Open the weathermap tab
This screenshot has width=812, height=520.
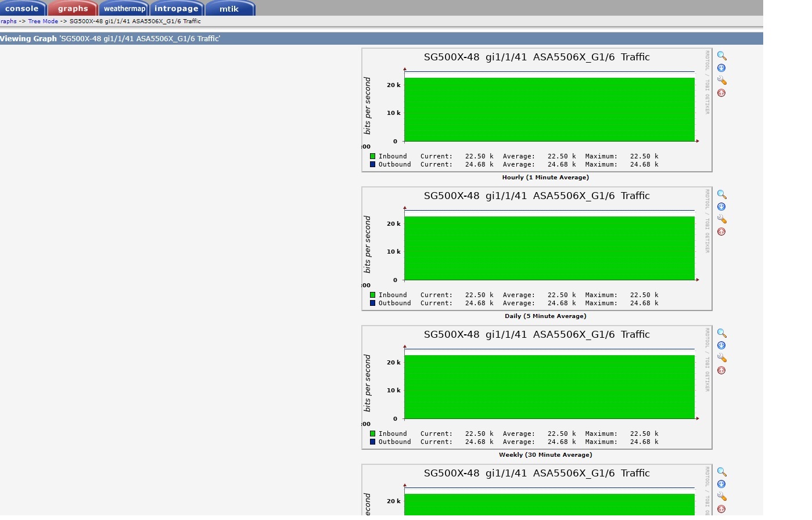click(124, 8)
